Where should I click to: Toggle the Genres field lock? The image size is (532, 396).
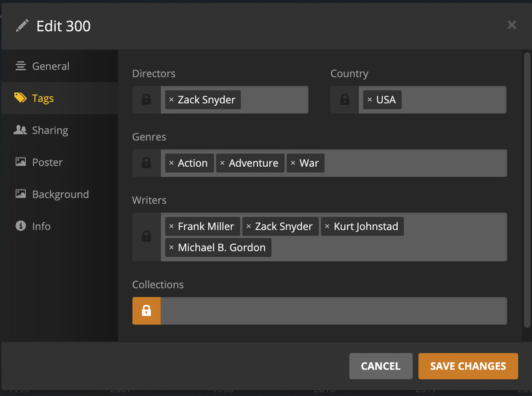click(147, 164)
